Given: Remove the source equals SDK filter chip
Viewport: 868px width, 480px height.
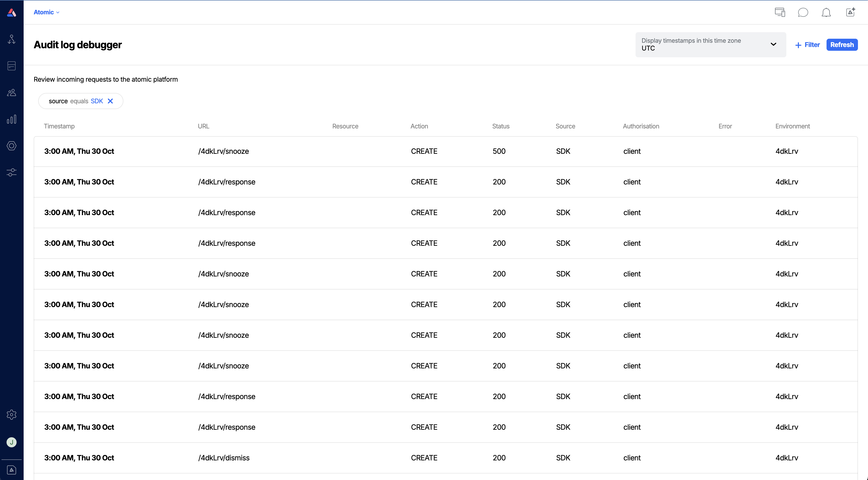Looking at the screenshot, I should point(111,101).
